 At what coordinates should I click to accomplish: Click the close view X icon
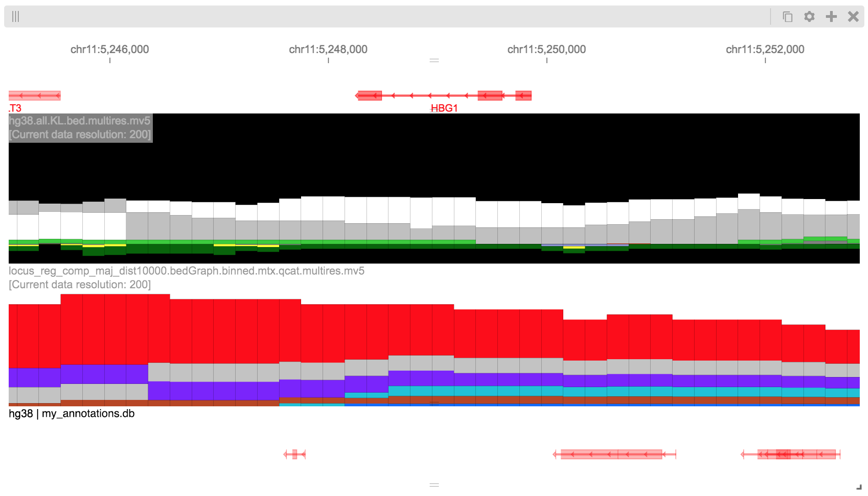coord(853,16)
